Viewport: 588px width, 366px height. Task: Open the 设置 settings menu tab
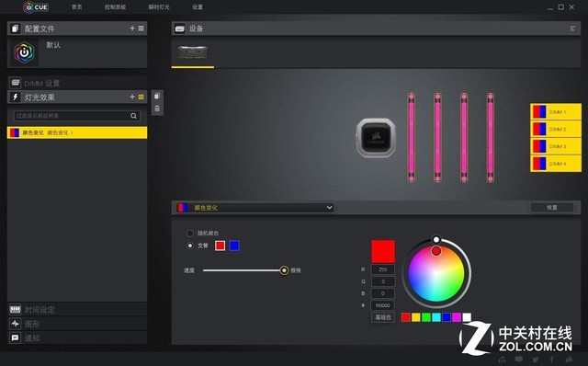click(x=198, y=7)
